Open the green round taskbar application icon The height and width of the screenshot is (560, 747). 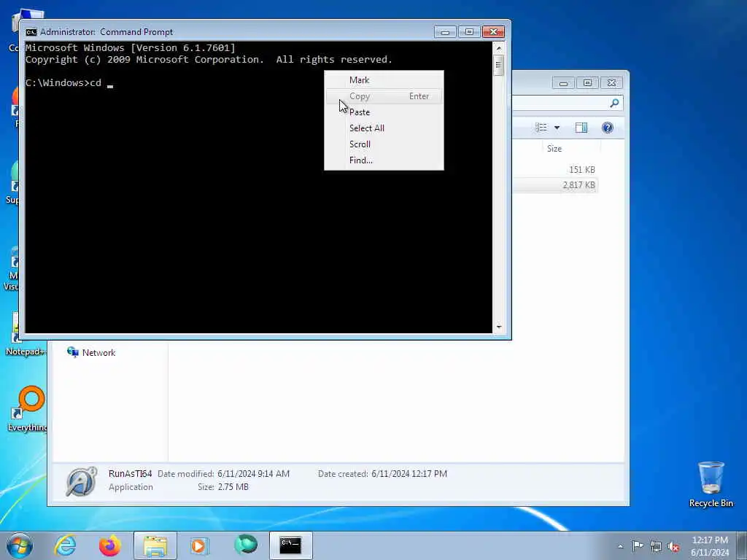(x=246, y=545)
